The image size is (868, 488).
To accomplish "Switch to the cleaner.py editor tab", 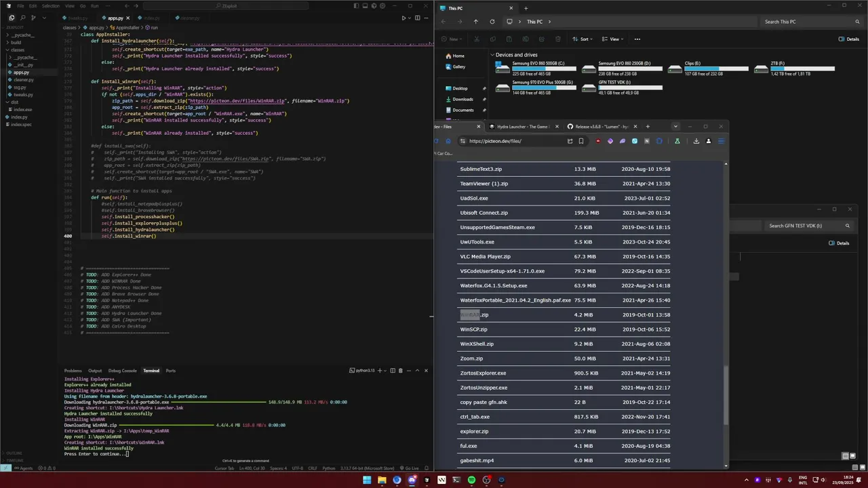I will [x=187, y=18].
